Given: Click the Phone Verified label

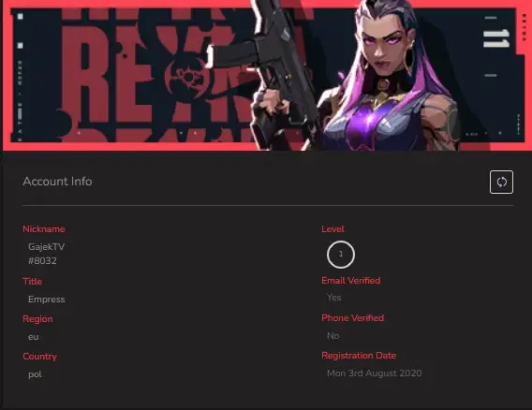Looking at the screenshot, I should pos(353,318).
